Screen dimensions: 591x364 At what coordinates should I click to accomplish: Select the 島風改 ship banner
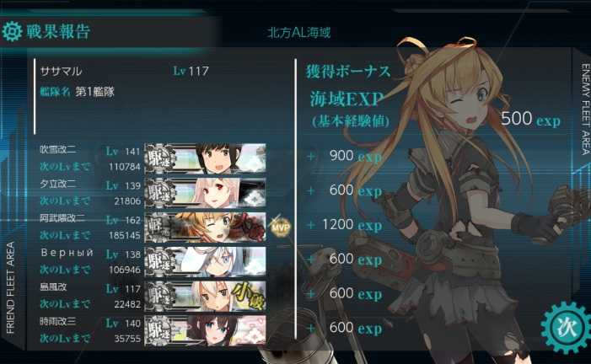pos(206,297)
